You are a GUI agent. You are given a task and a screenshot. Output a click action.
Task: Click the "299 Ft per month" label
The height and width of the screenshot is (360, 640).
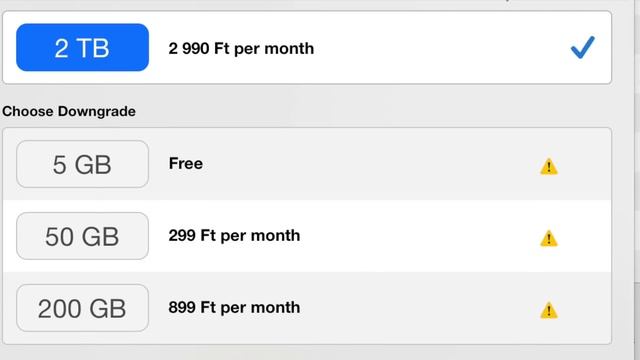(x=234, y=236)
